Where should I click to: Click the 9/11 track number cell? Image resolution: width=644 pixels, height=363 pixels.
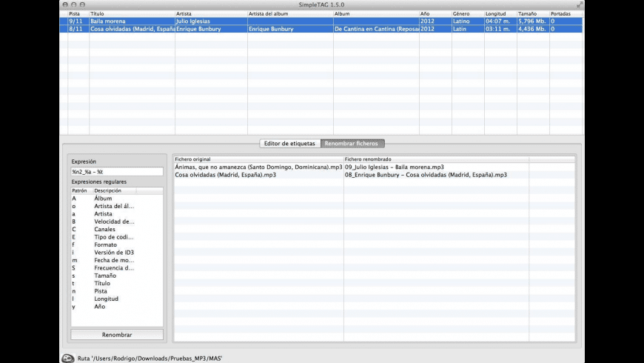[x=78, y=21]
